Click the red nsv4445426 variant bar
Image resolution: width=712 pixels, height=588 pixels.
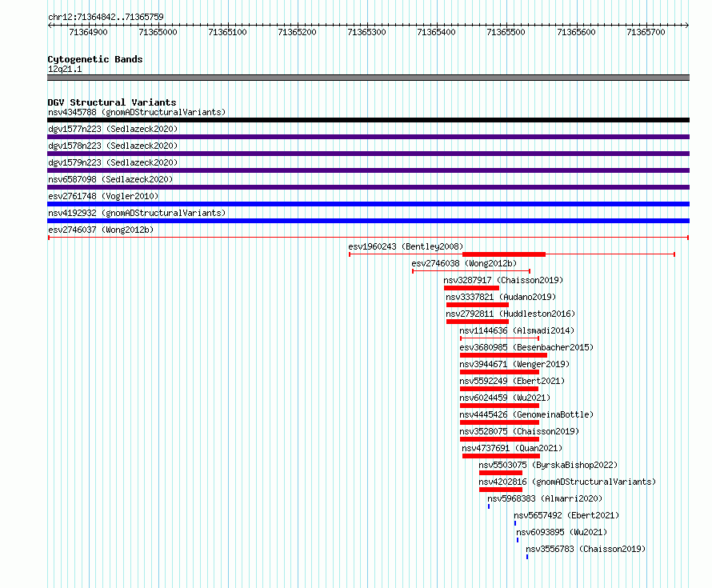499,422
